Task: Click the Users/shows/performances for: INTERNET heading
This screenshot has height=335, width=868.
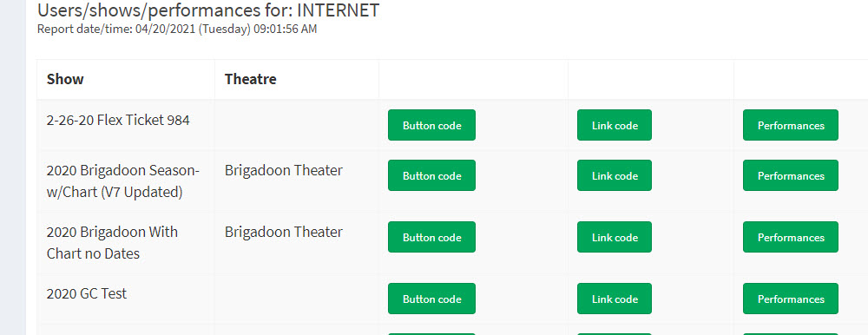Action: click(x=208, y=10)
